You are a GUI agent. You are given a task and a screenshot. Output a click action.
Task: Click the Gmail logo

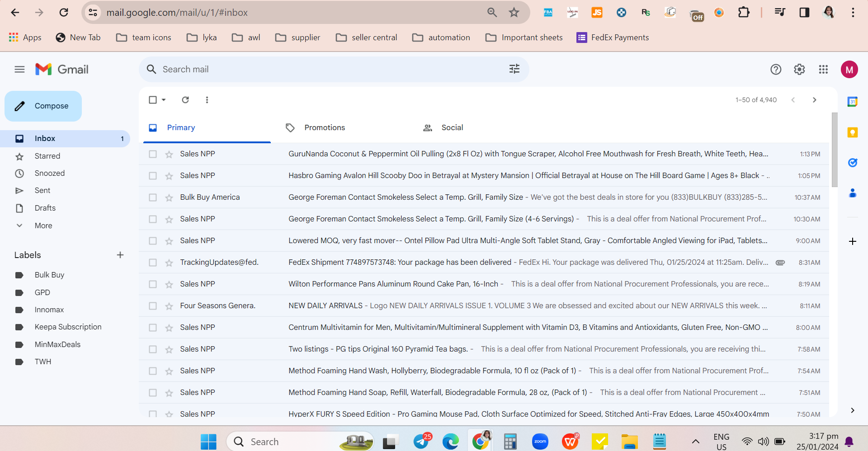[x=62, y=69]
